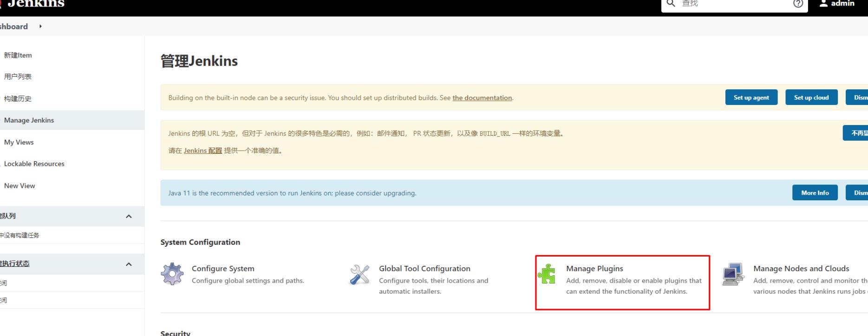Screen dimensions: 868x336
Task: Collapse the build executor status chevron
Action: point(129,264)
